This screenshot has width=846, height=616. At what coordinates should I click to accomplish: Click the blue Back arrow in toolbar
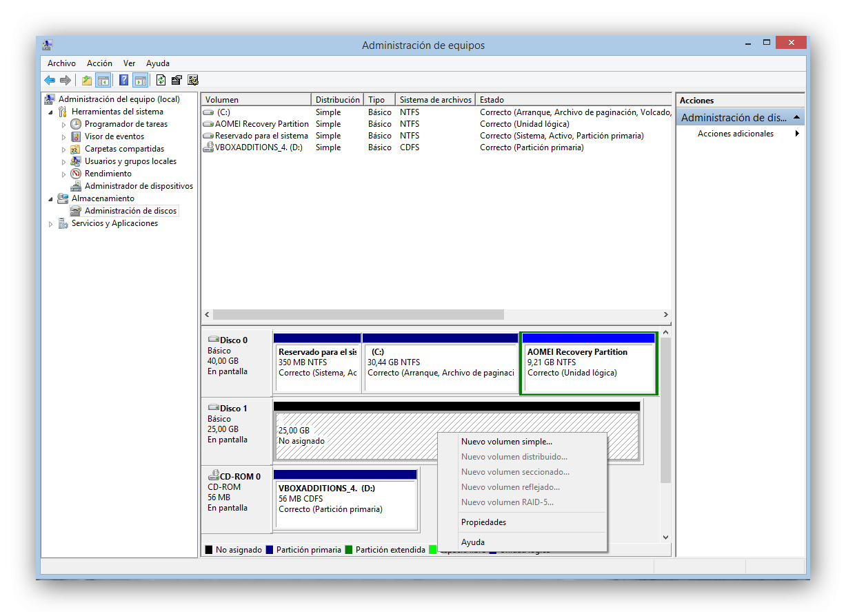pos(50,80)
